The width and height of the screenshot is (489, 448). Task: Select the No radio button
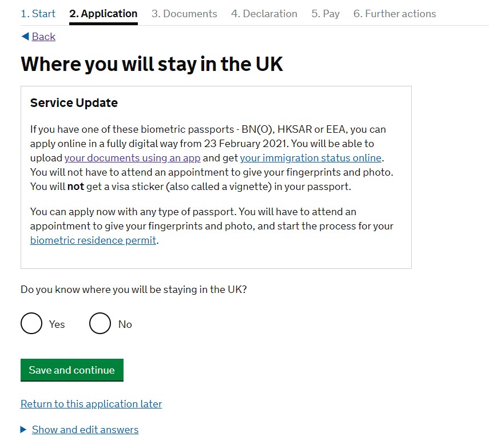coord(100,324)
